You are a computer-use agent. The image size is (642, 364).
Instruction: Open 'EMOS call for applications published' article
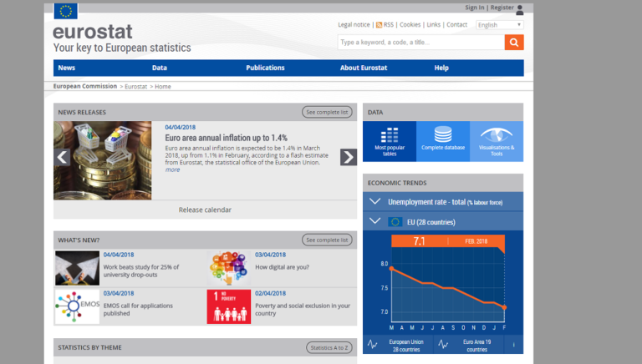pos(138,310)
